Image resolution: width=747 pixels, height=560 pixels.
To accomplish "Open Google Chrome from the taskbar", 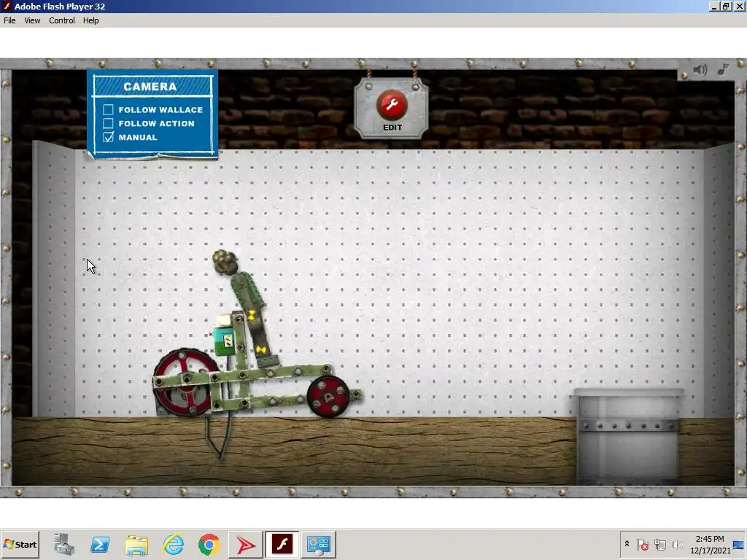I will pos(209,544).
